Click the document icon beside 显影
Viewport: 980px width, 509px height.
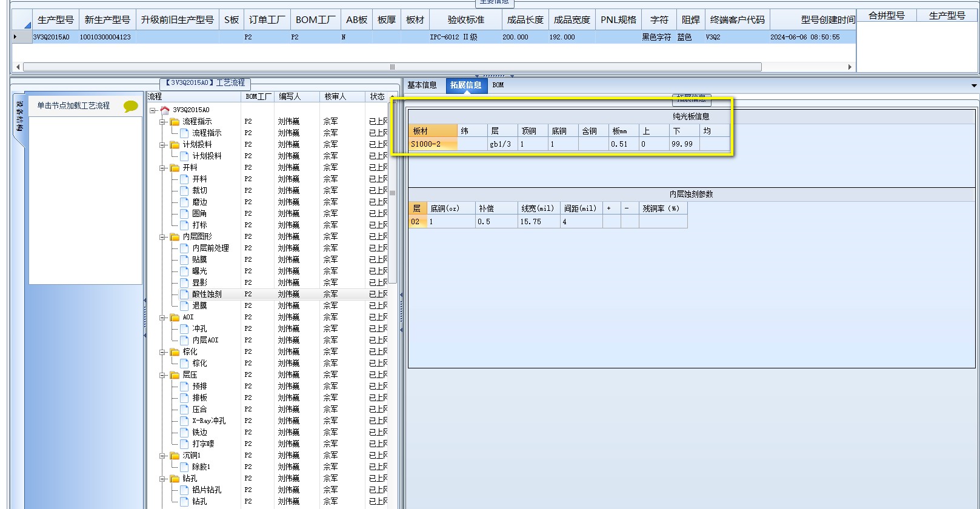[x=184, y=282]
